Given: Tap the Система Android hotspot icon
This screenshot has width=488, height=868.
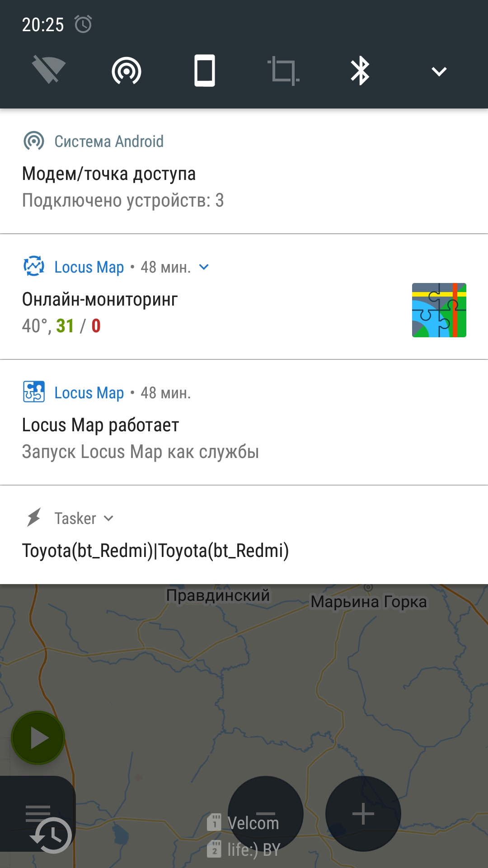Looking at the screenshot, I should pyautogui.click(x=34, y=142).
